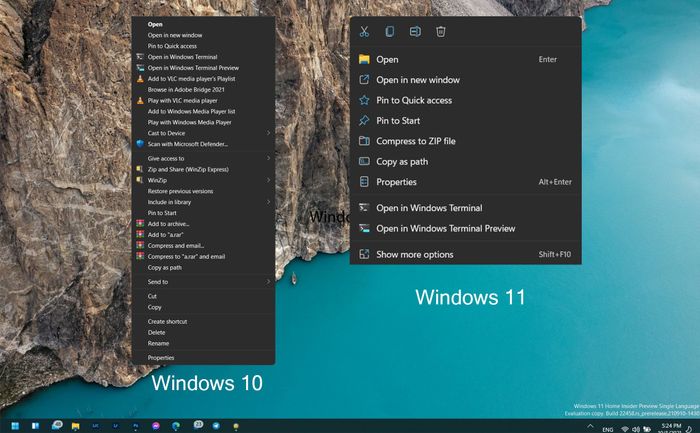Click the battery icon in system tray

(x=647, y=429)
